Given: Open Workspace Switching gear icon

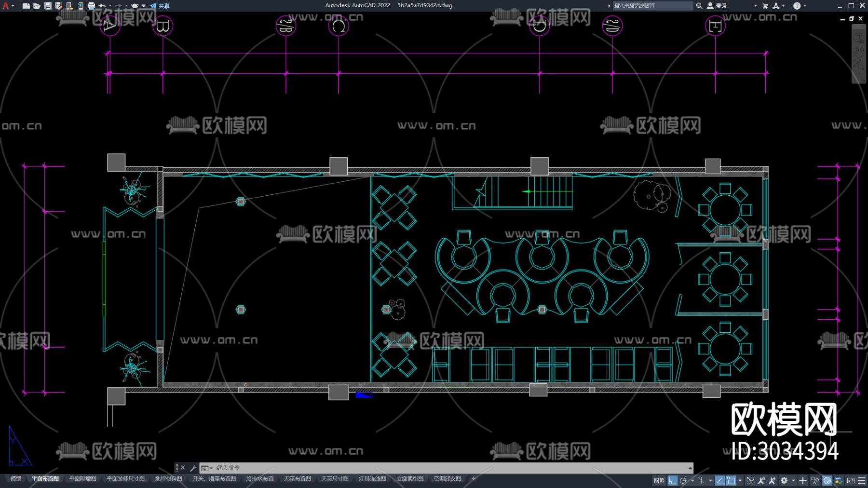Looking at the screenshot, I should coord(784,480).
